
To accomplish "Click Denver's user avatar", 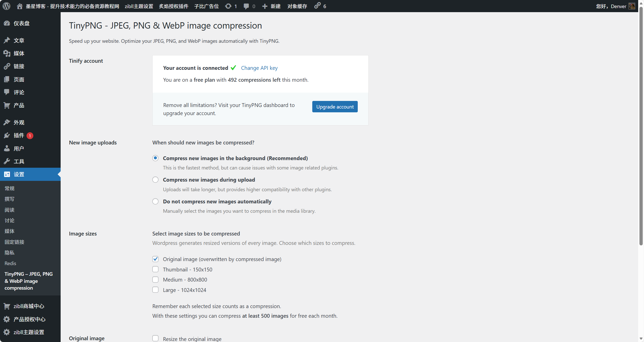I will coord(632,6).
